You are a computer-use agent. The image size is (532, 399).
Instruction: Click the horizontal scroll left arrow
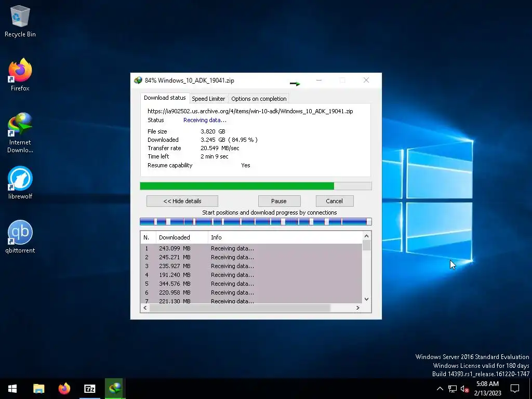pos(145,308)
